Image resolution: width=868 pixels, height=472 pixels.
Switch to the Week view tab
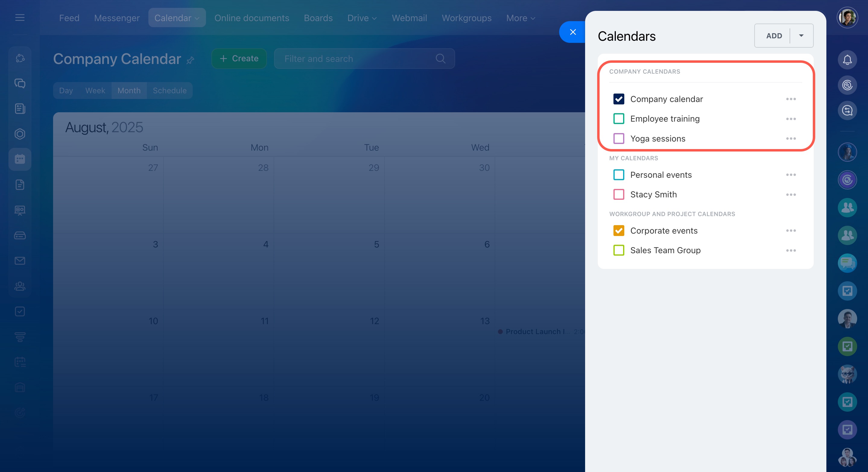[x=95, y=90]
